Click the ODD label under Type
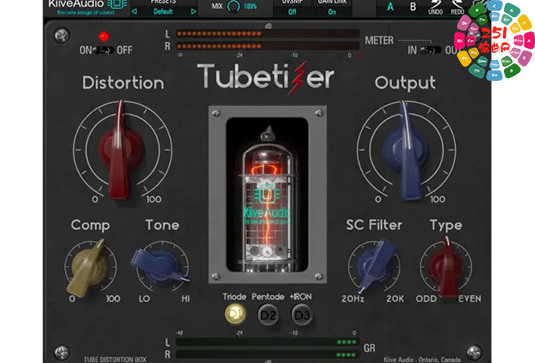 coord(426,299)
